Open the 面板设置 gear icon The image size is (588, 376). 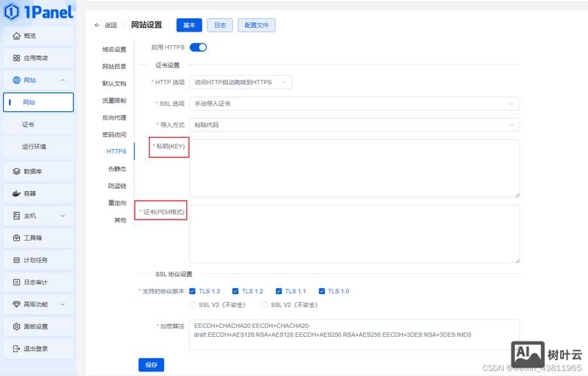[x=16, y=326]
